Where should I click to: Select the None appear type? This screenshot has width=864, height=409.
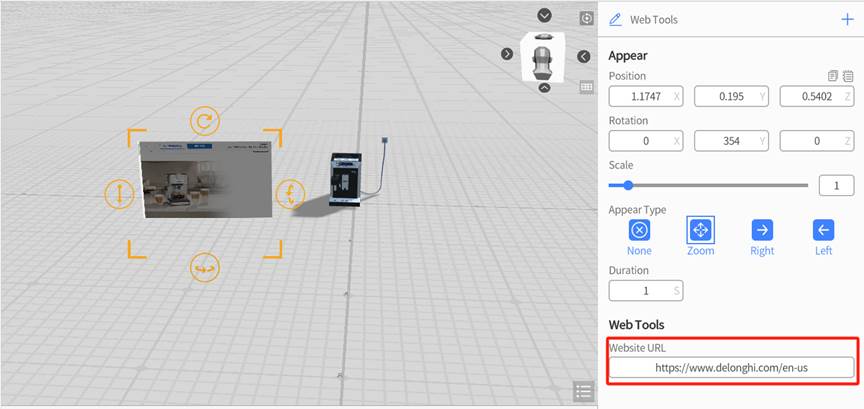coord(639,230)
